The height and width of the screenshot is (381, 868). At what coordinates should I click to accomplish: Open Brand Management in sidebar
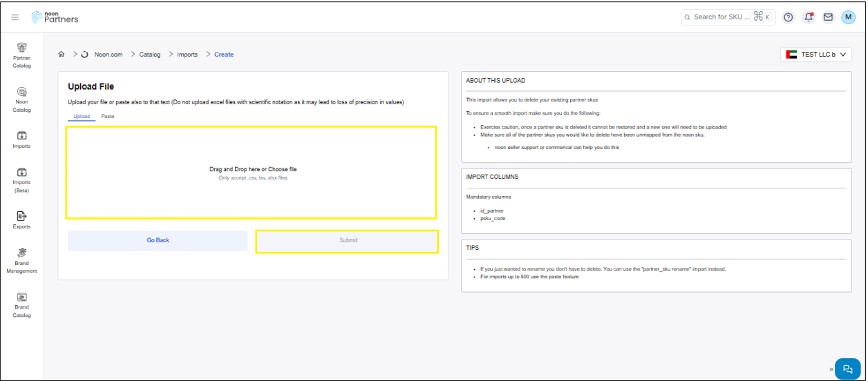[21, 260]
